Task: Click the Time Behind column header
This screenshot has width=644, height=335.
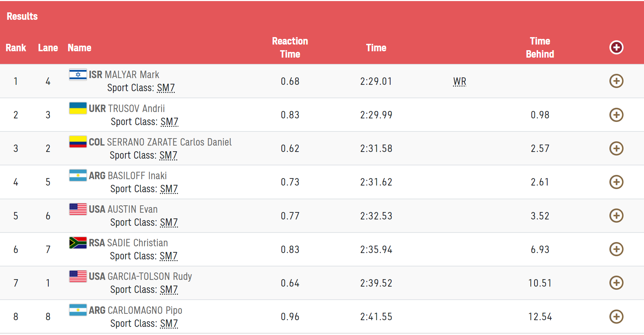Action: (x=540, y=47)
